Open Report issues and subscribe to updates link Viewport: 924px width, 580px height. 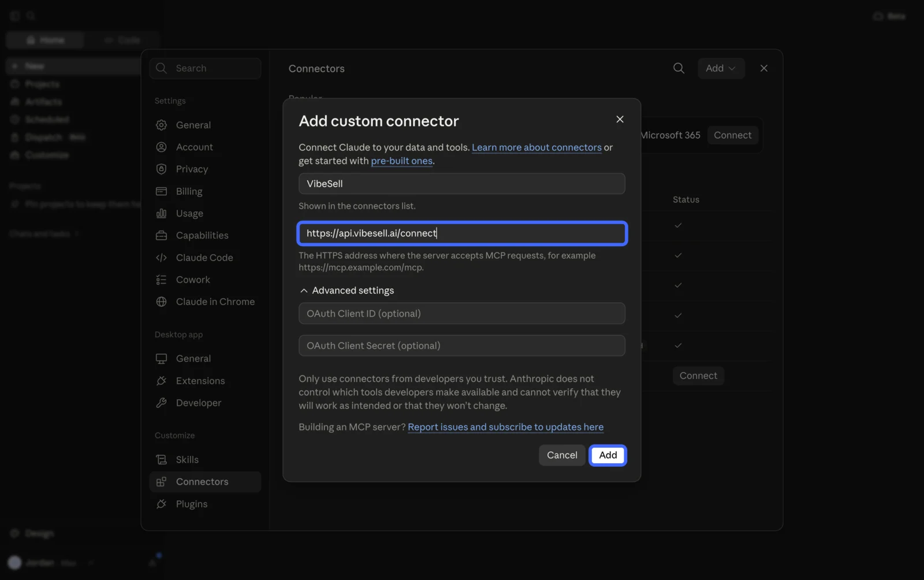(505, 427)
